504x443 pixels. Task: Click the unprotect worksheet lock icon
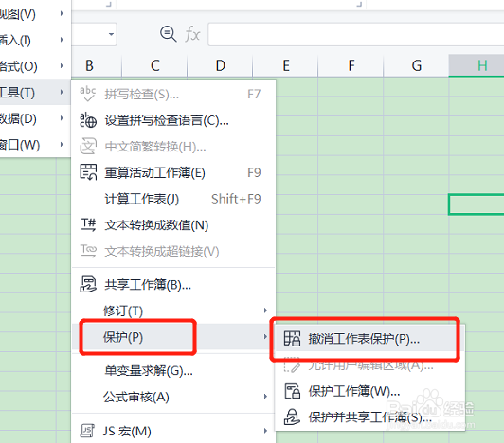[292, 339]
